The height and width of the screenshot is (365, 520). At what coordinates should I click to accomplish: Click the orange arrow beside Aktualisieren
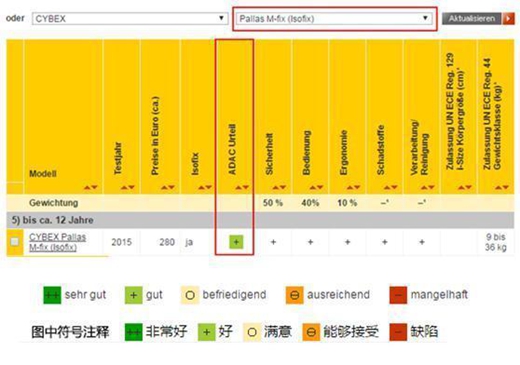point(508,19)
